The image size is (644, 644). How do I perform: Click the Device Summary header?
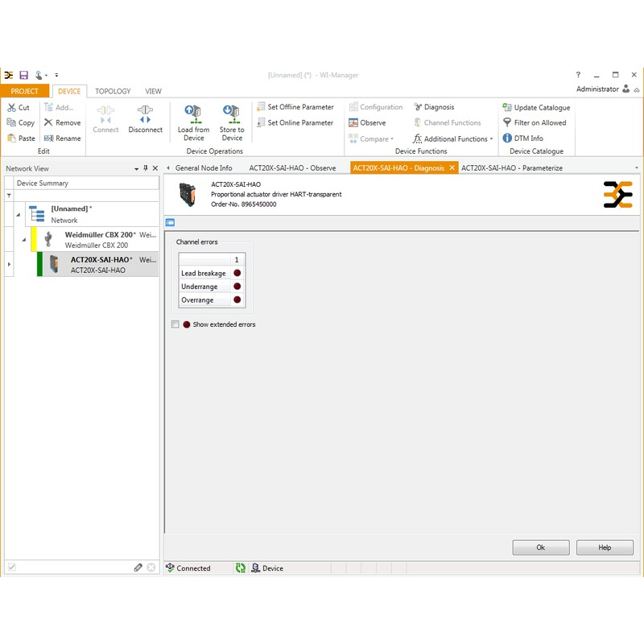click(x=86, y=184)
